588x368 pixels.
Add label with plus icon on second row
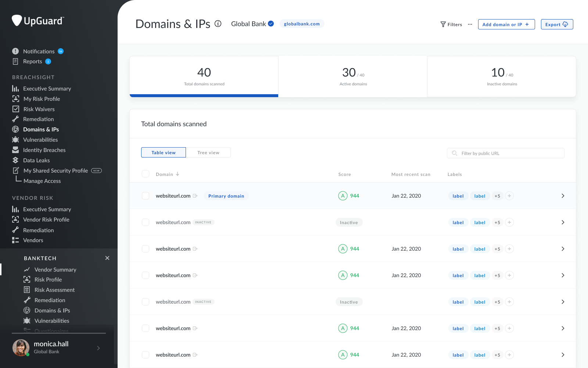pos(509,222)
